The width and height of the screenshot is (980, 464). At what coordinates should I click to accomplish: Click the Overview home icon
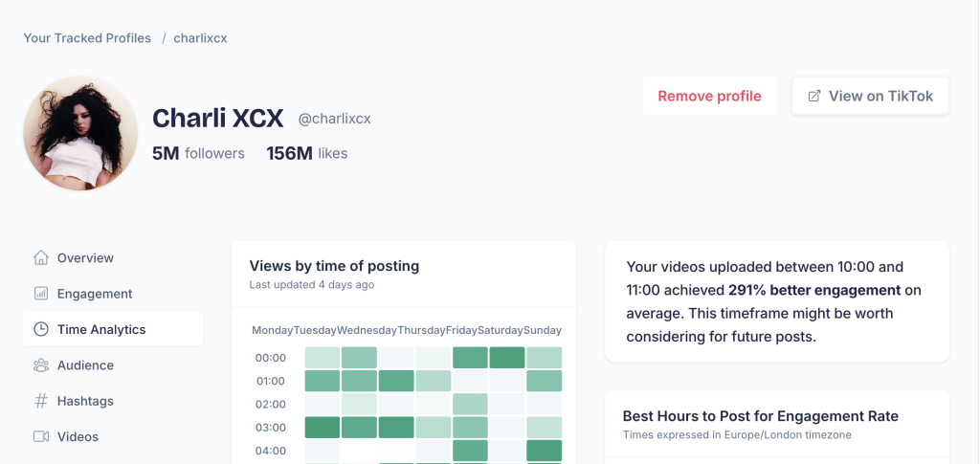[x=41, y=258]
